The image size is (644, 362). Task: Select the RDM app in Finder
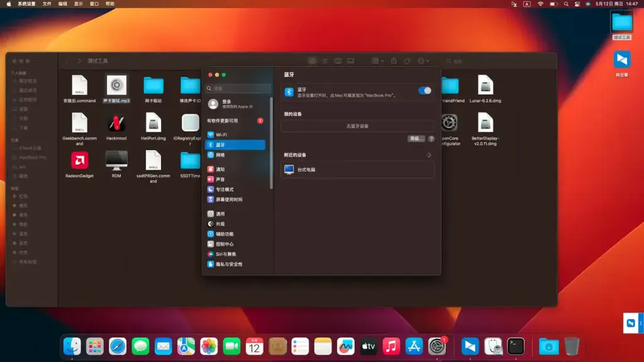coord(116,165)
